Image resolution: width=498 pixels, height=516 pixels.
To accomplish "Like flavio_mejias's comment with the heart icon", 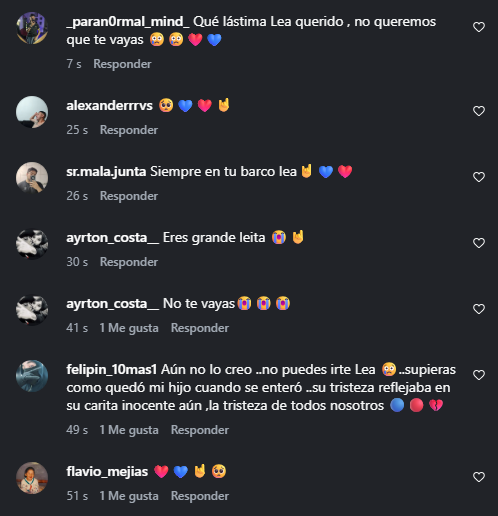I will (479, 477).
